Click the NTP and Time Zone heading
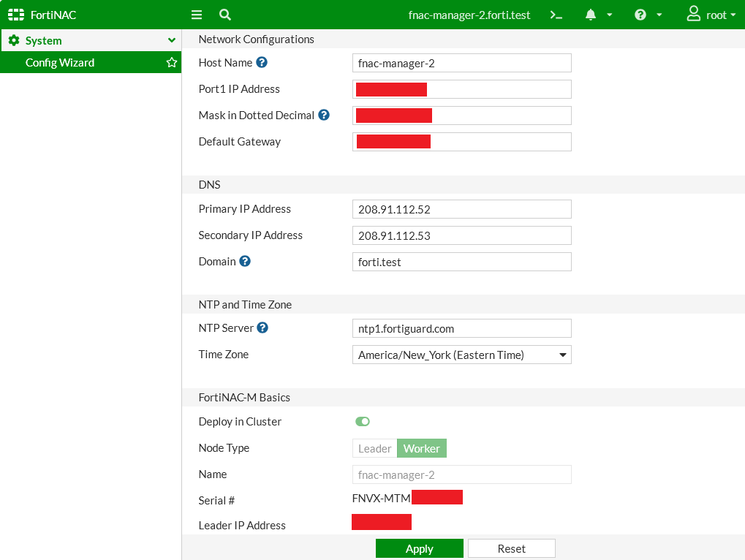The image size is (745, 560). point(245,304)
